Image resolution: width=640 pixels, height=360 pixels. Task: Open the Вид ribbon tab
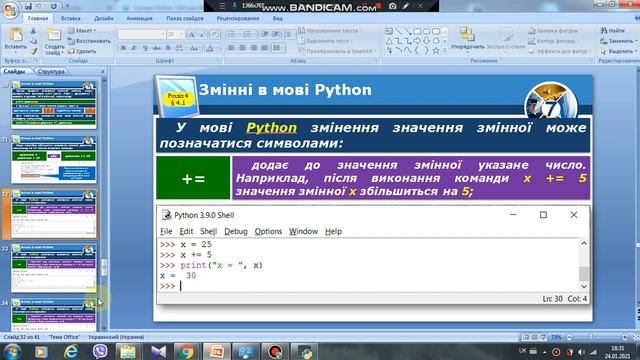tap(278, 18)
